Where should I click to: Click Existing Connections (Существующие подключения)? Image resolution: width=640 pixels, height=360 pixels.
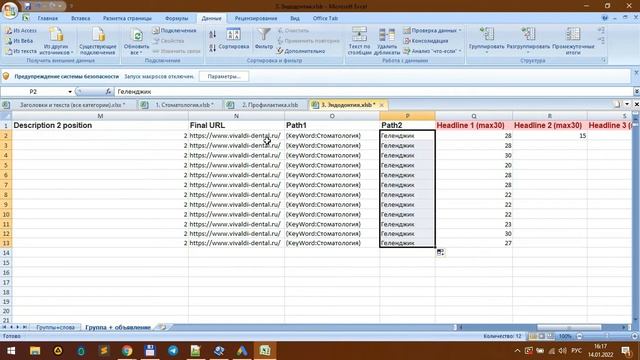98,41
